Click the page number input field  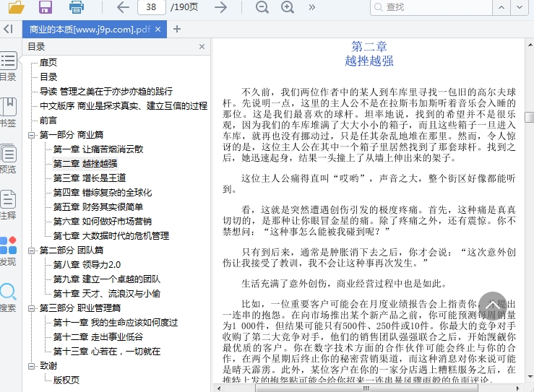coord(152,7)
